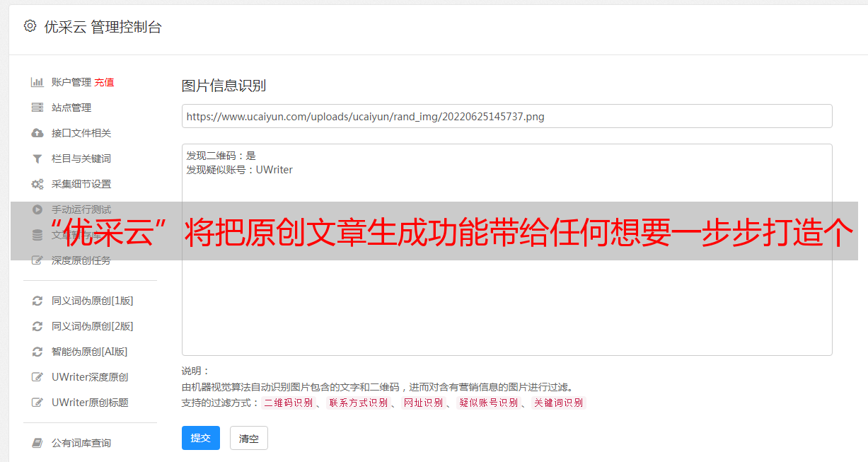The image size is (868, 462).
Task: Click the image URL input field
Action: point(507,116)
